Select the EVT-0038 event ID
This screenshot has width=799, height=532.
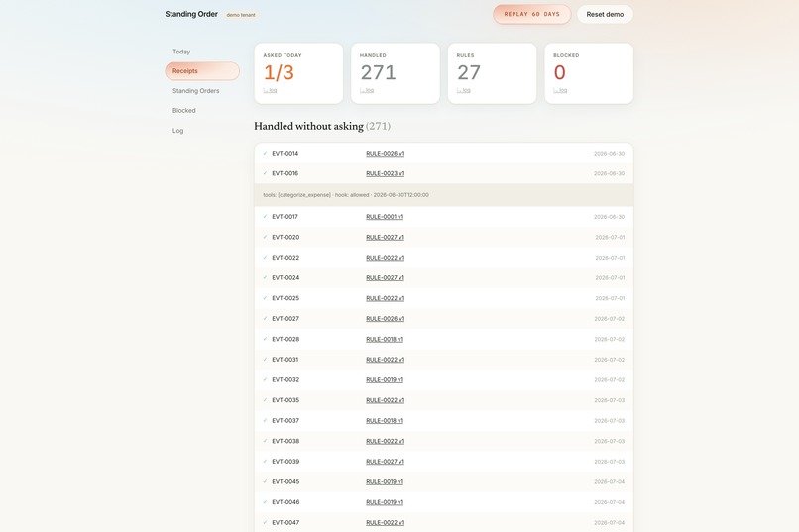[x=285, y=441]
